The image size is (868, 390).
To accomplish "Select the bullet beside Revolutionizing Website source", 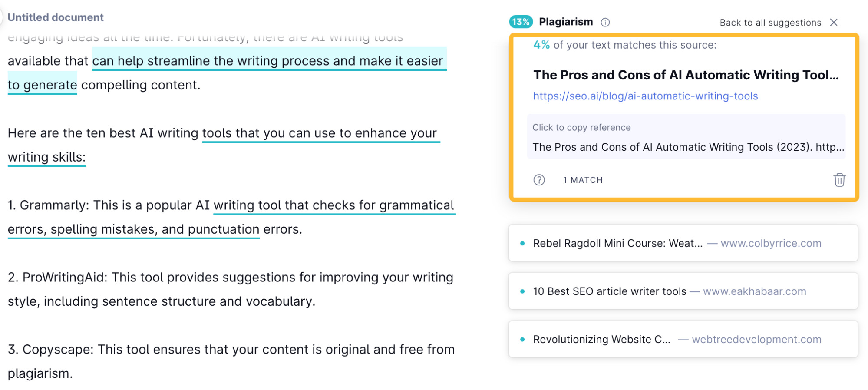I will (x=522, y=339).
